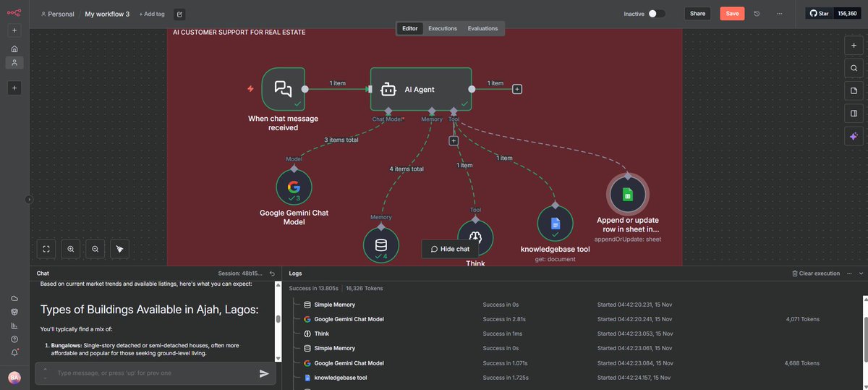Open the workflow history clock icon
Screen dimensions: 868x390
[757, 14]
